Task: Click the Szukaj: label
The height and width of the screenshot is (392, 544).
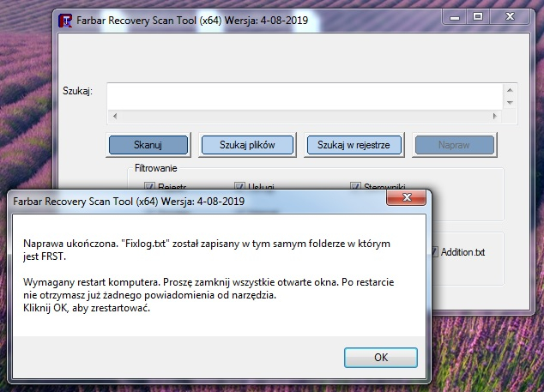Action: tap(77, 91)
